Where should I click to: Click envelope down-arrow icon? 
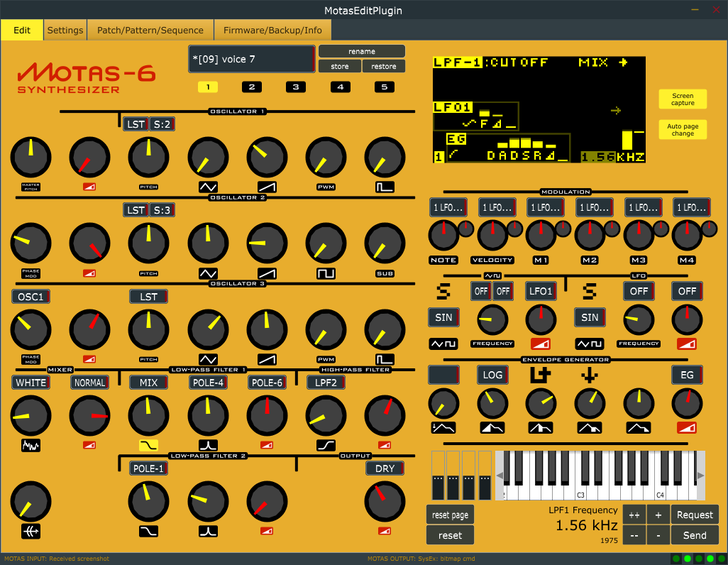coord(590,375)
